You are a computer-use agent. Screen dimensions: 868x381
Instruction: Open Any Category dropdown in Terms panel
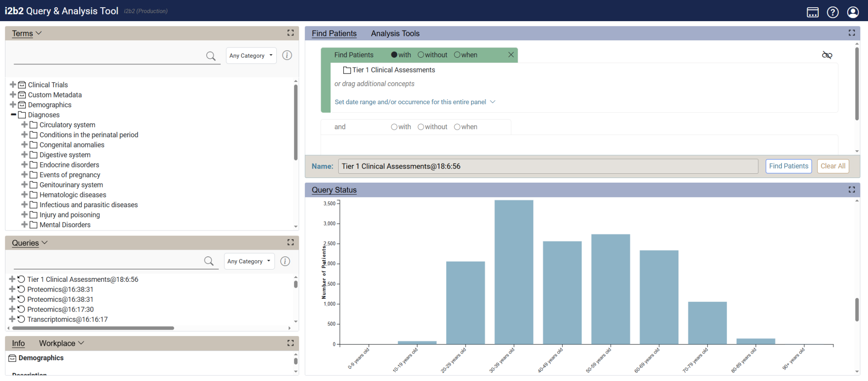[x=251, y=56]
